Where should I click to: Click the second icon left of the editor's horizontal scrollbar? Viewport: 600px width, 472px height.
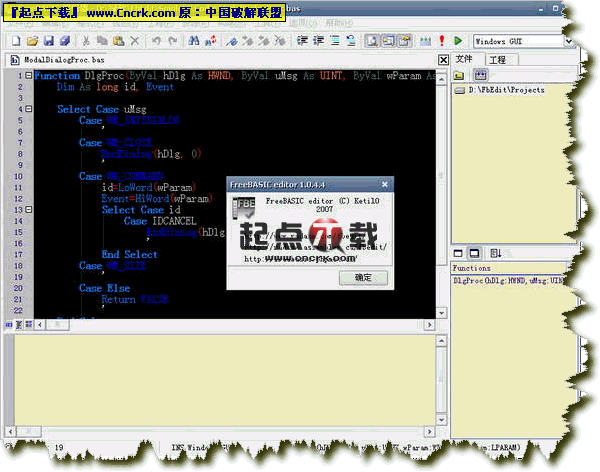[x=19, y=325]
